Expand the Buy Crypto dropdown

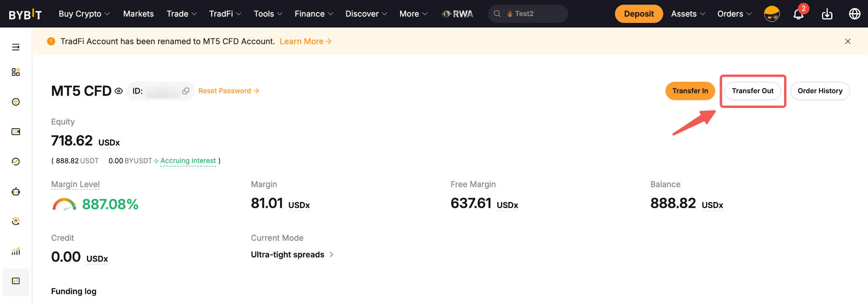pos(84,14)
